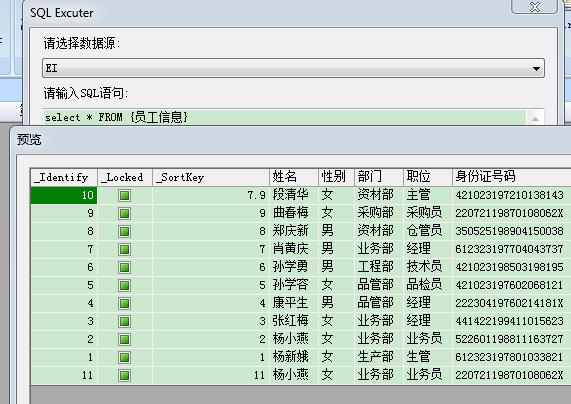The width and height of the screenshot is (571, 404).
Task: Toggle the _Locked checkbox for row 5
Action: (x=124, y=286)
